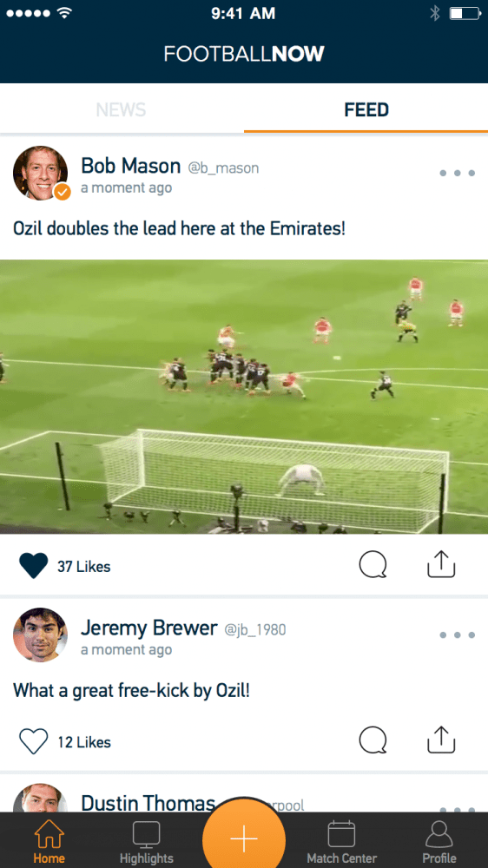Open Highlights from bottom navigation
The height and width of the screenshot is (868, 488).
[x=147, y=841]
